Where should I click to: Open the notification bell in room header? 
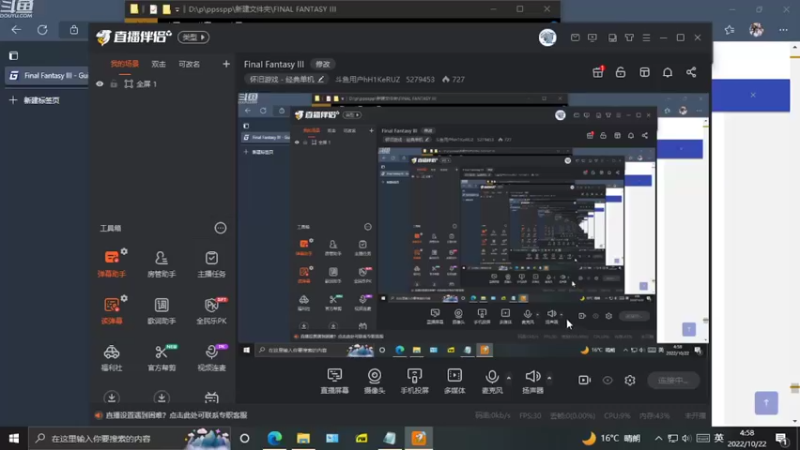pos(667,72)
